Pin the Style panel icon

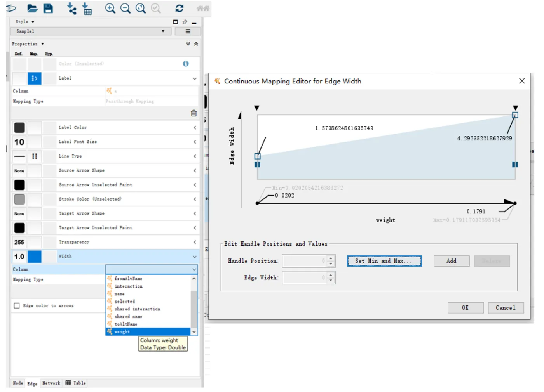pos(185,22)
